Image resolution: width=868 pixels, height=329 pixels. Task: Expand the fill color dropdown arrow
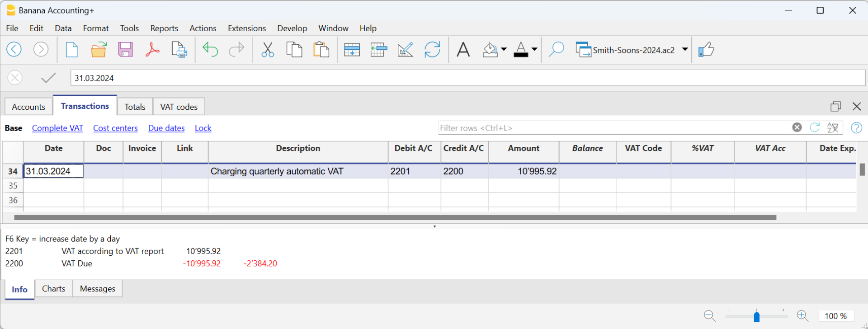(504, 49)
